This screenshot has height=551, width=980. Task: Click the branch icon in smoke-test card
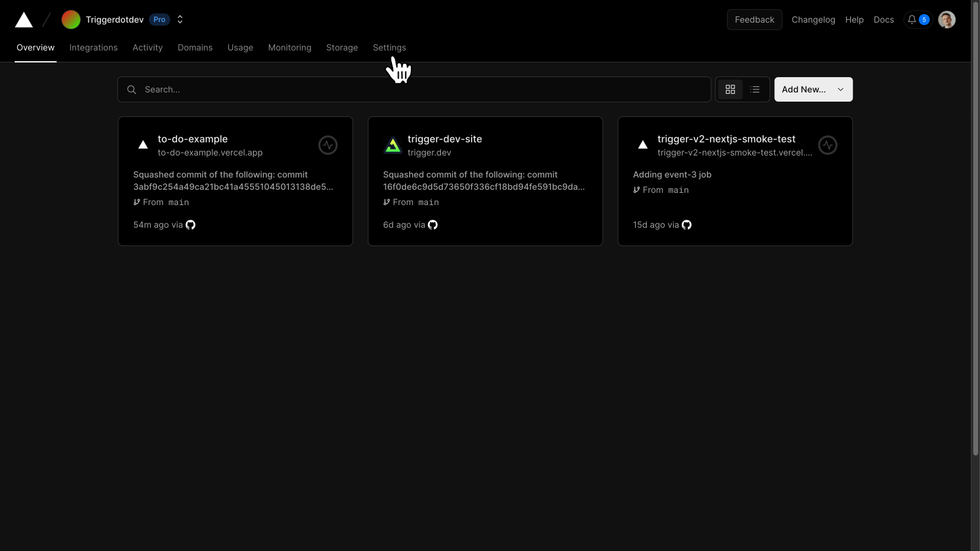click(637, 190)
